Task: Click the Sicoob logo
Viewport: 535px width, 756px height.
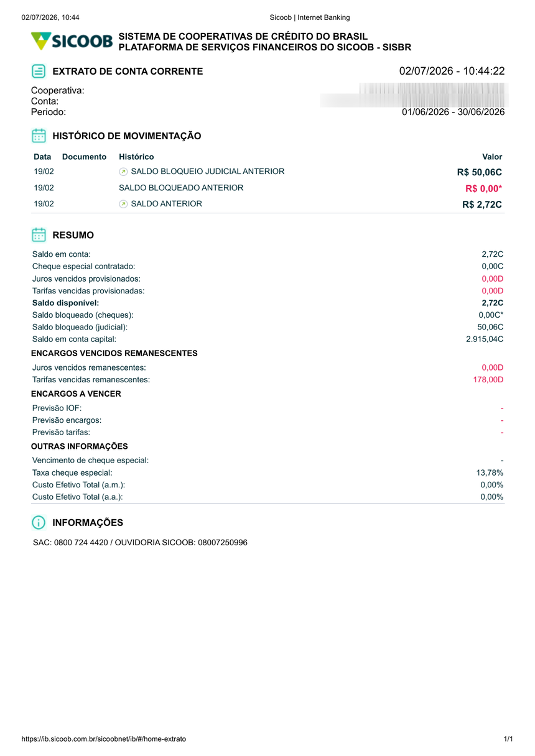Action: tap(72, 42)
